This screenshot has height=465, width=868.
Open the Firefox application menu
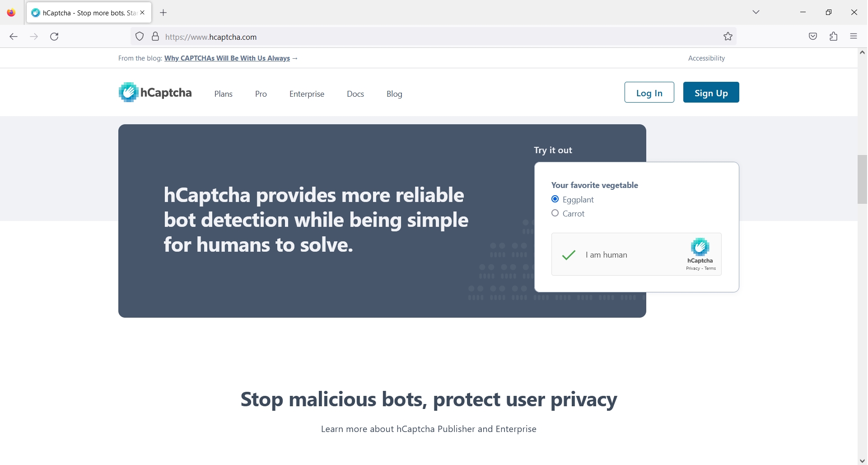click(854, 37)
